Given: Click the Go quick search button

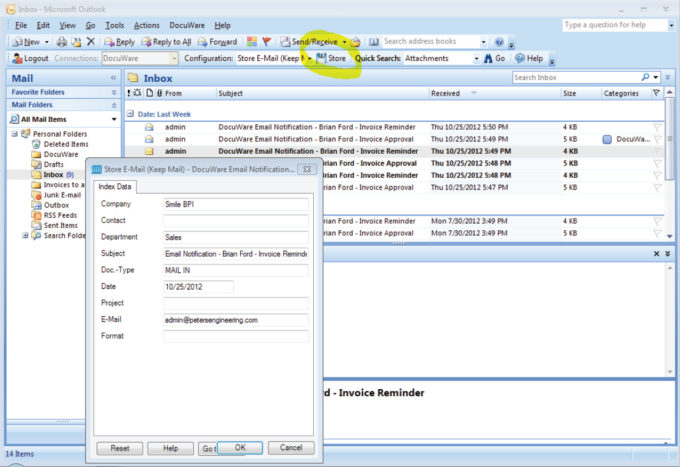Looking at the screenshot, I should [x=495, y=59].
